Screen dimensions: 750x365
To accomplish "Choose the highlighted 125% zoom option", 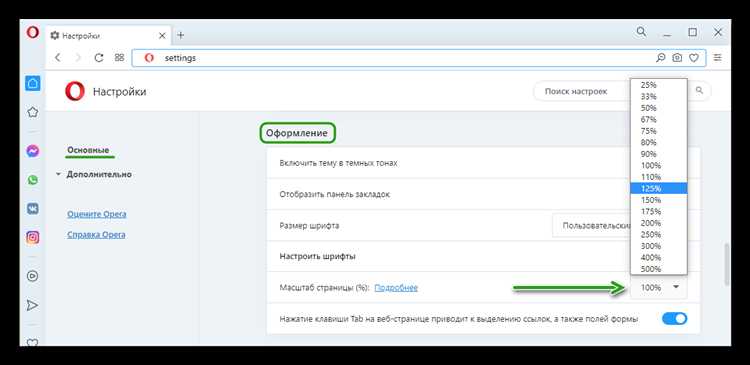I will point(659,188).
